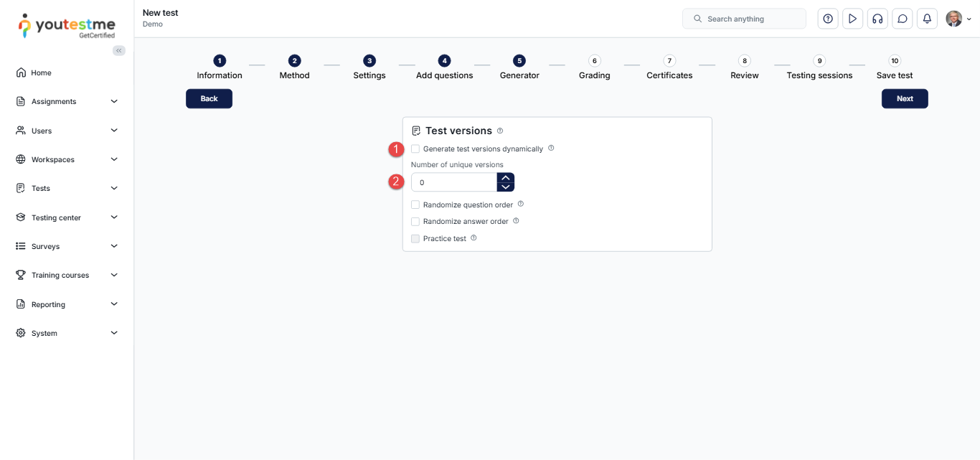Increase number of unique versions
This screenshot has width=980, height=460.
(x=506, y=177)
